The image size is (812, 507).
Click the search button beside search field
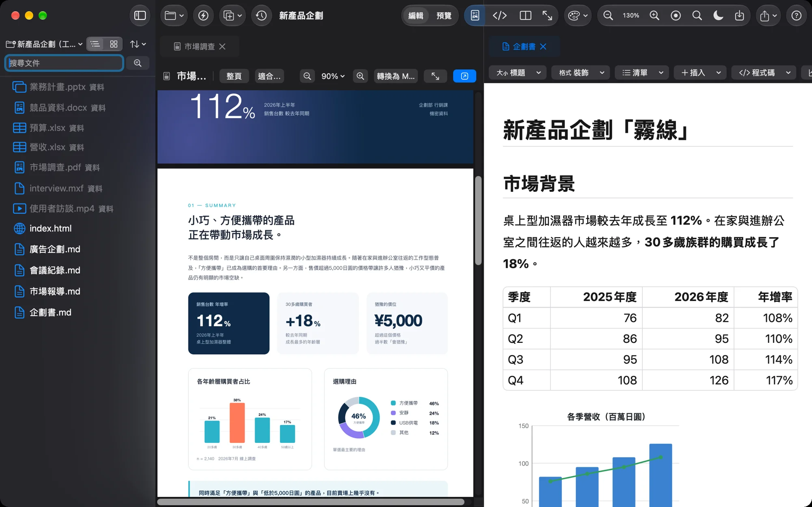pos(138,63)
